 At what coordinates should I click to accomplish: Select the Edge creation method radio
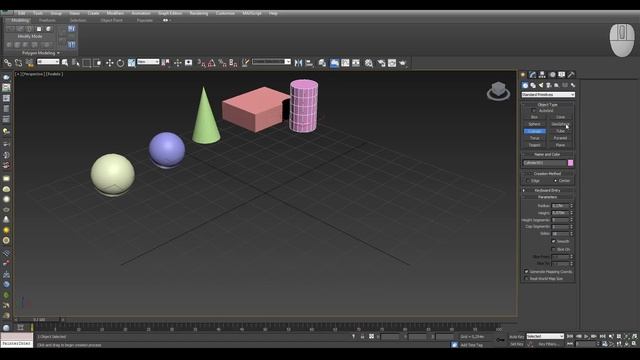point(528,180)
